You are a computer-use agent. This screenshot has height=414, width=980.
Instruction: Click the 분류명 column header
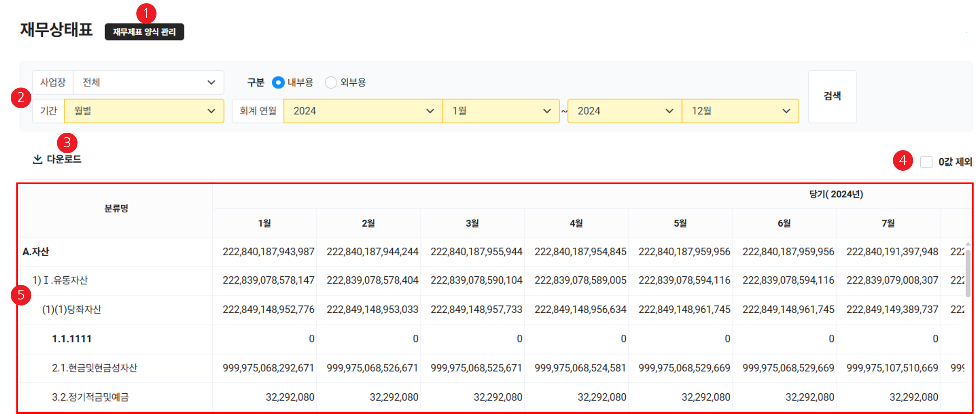coord(116,208)
